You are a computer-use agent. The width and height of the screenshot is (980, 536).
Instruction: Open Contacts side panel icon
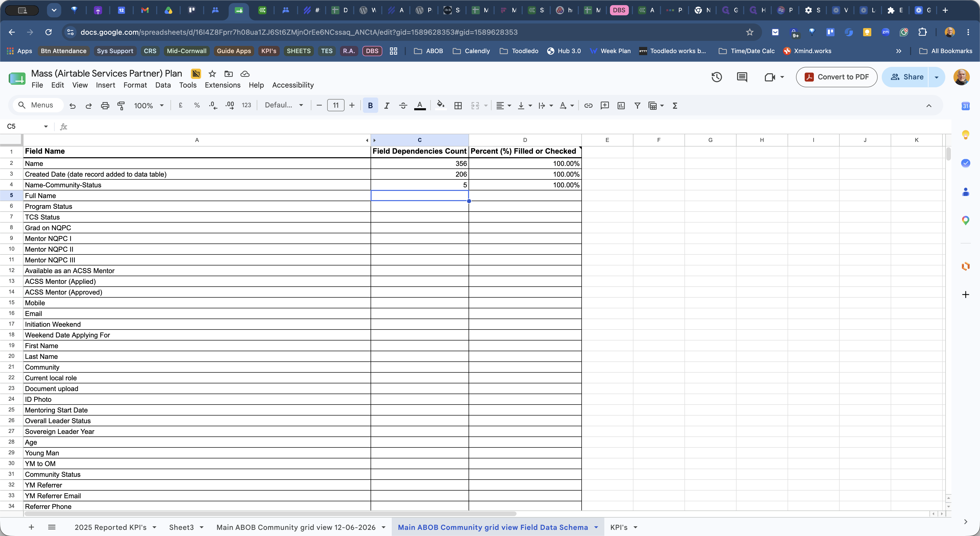965,192
